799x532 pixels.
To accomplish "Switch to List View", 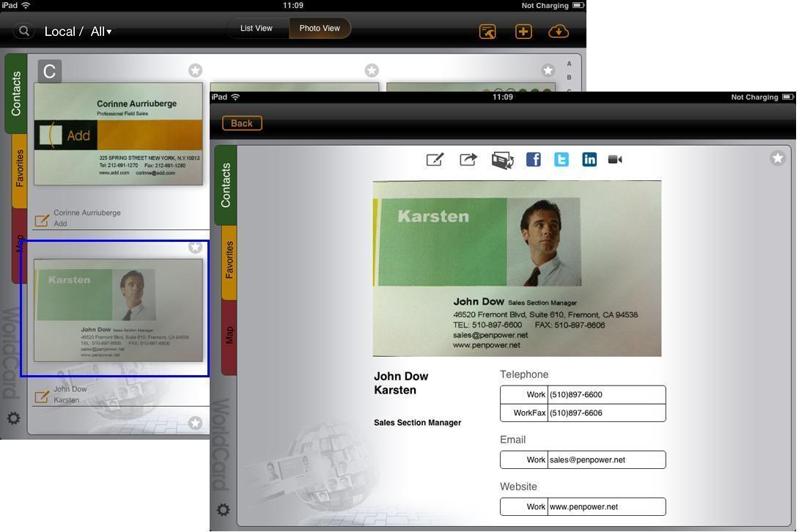I will pos(257,29).
